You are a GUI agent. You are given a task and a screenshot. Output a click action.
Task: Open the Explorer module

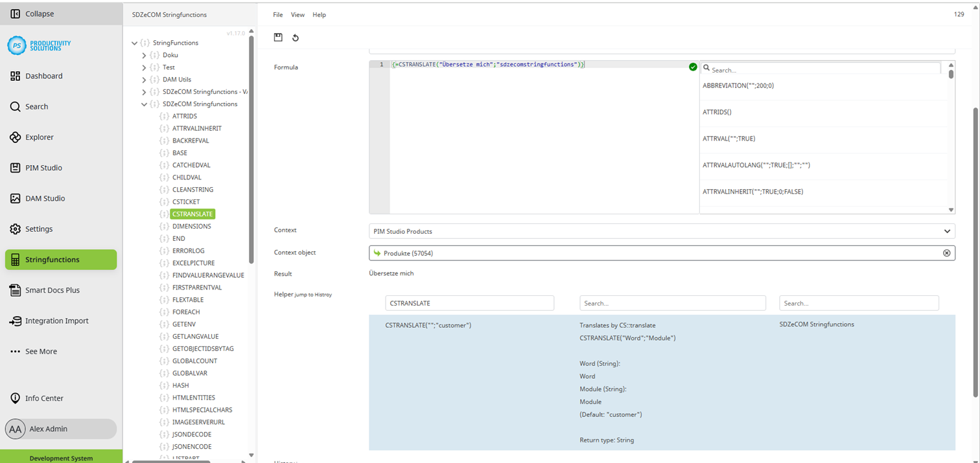click(x=40, y=137)
